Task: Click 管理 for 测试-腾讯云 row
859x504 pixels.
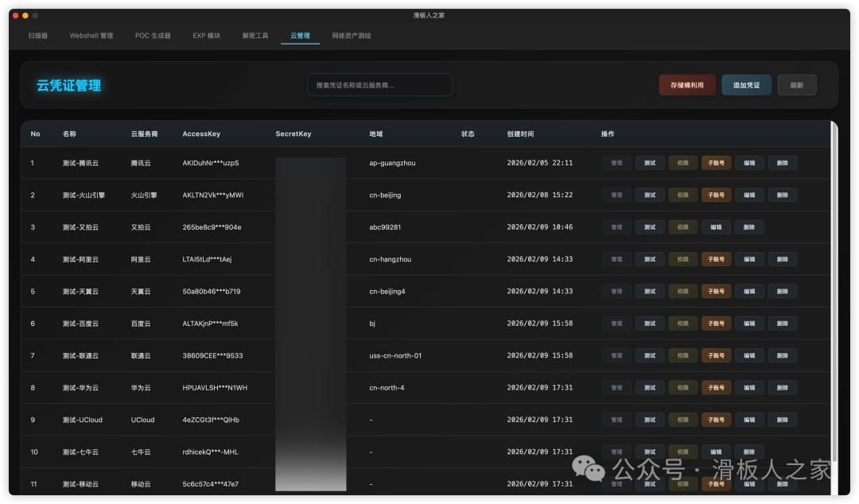Action: (616, 163)
